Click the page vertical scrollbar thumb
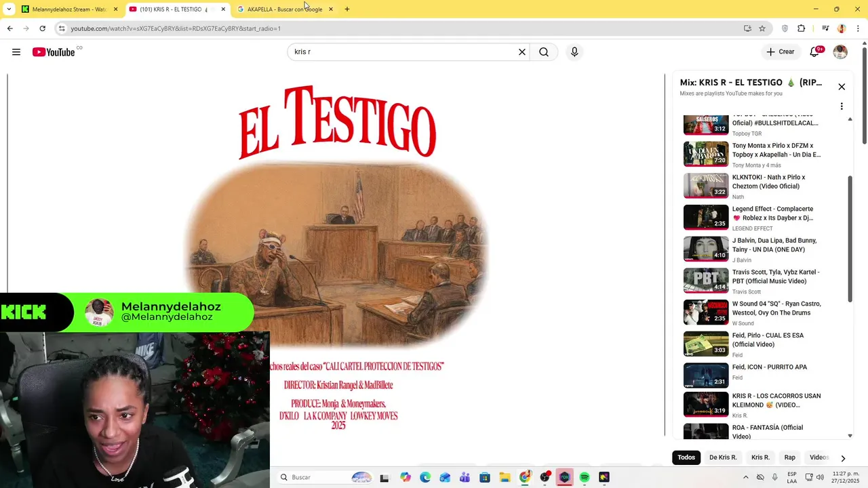The height and width of the screenshot is (488, 868). point(864,96)
